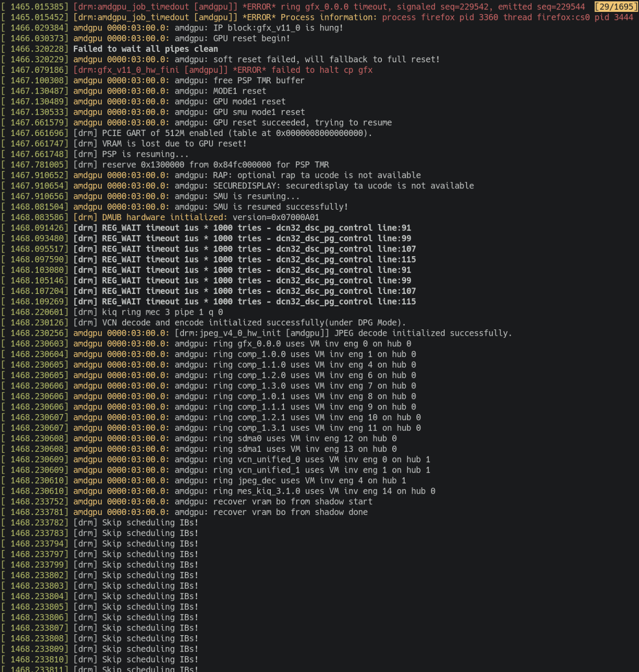The width and height of the screenshot is (639, 672).
Task: Click 'process firefox pid 3360' text
Action: tap(440, 17)
